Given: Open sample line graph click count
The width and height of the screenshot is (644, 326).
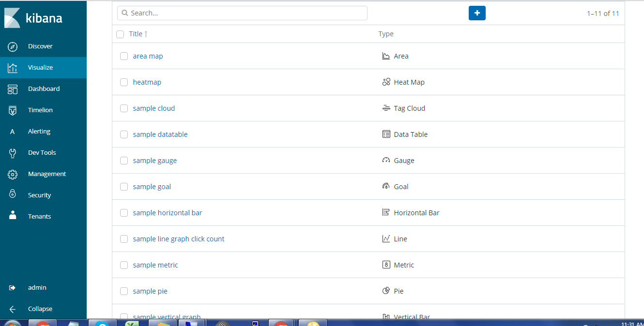Looking at the screenshot, I should pos(179,239).
